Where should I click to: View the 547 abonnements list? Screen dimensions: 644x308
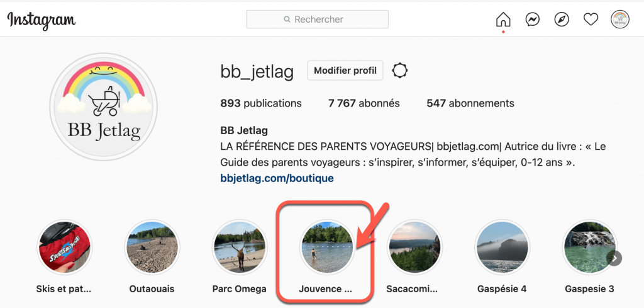click(470, 103)
